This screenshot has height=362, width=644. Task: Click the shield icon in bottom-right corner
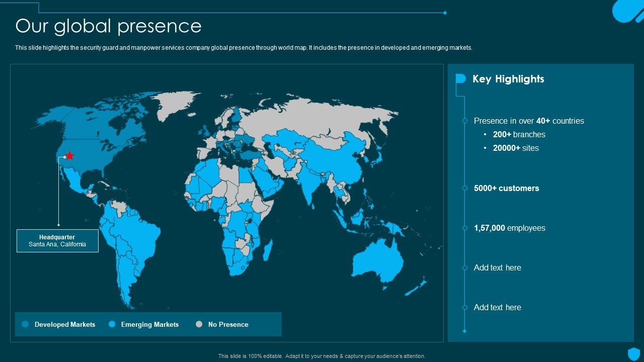[633, 353]
